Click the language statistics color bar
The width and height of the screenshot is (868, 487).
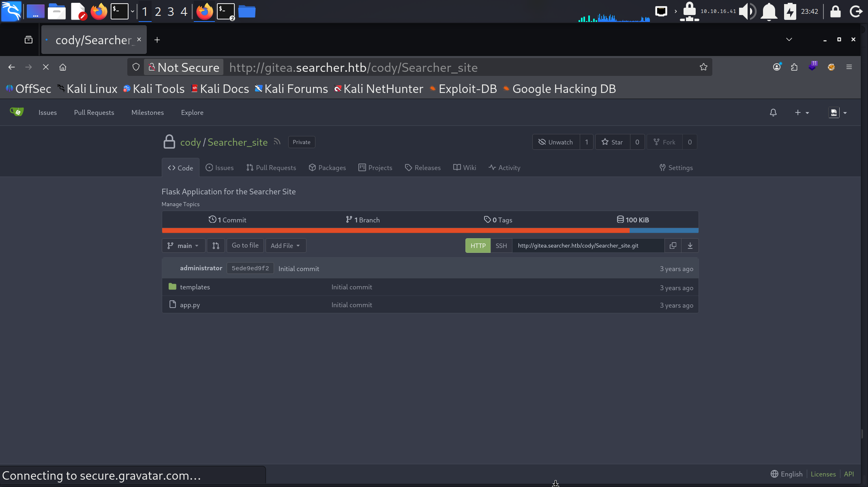coord(430,231)
